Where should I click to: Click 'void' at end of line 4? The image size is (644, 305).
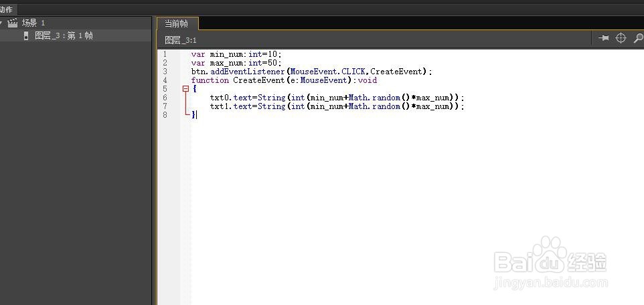367,80
